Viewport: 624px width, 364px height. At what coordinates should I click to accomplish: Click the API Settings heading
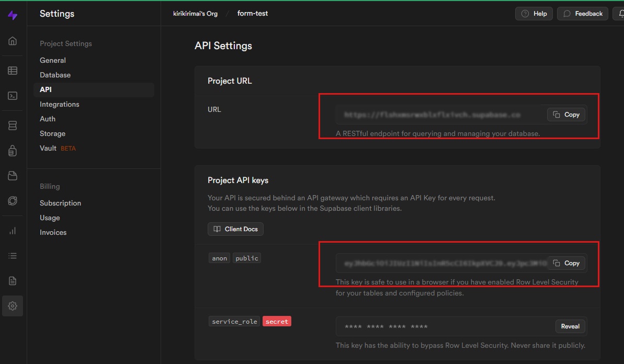pos(223,45)
